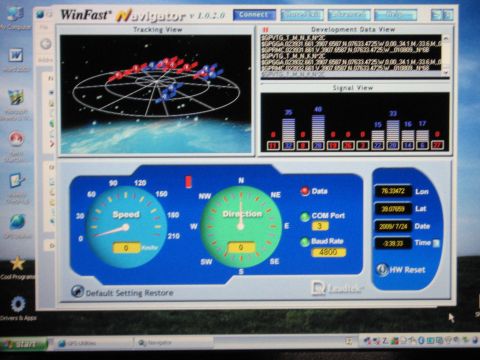Click the Time value field

(393, 244)
